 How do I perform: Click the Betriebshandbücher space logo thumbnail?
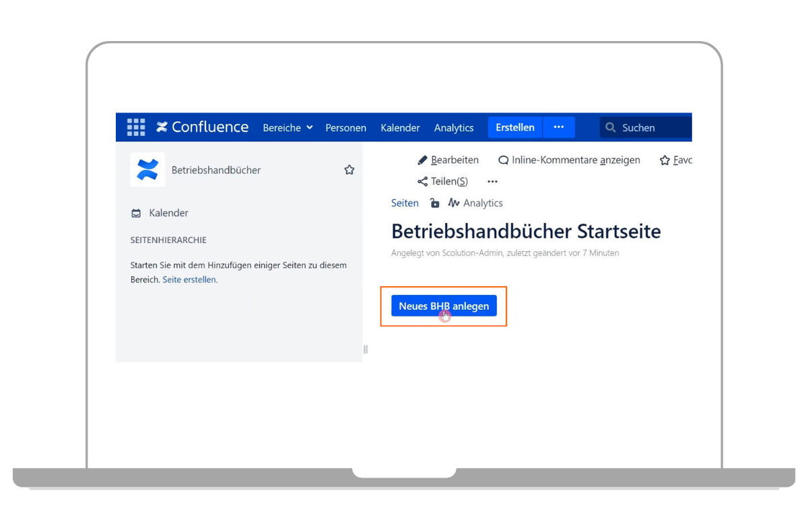tap(147, 170)
